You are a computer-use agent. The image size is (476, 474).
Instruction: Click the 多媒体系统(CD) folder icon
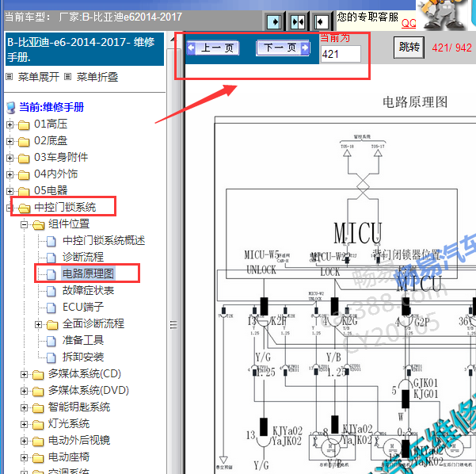(x=38, y=375)
